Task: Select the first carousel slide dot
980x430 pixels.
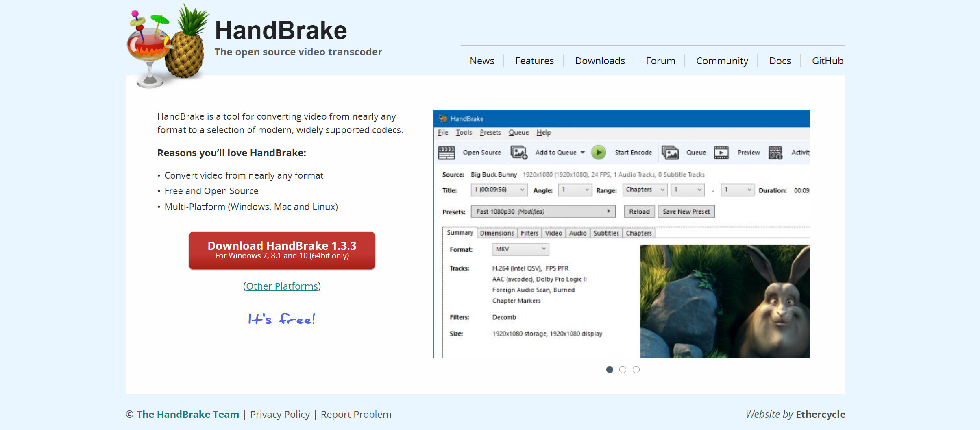Action: pos(610,369)
